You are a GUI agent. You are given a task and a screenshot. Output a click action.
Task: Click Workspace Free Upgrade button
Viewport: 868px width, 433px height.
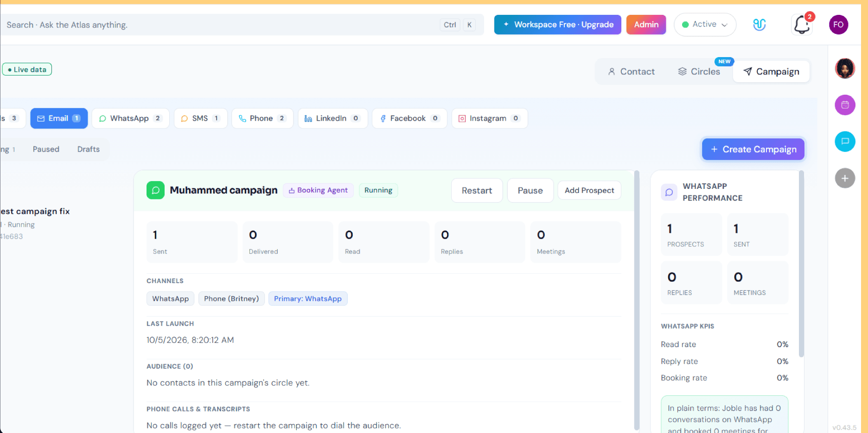557,25
